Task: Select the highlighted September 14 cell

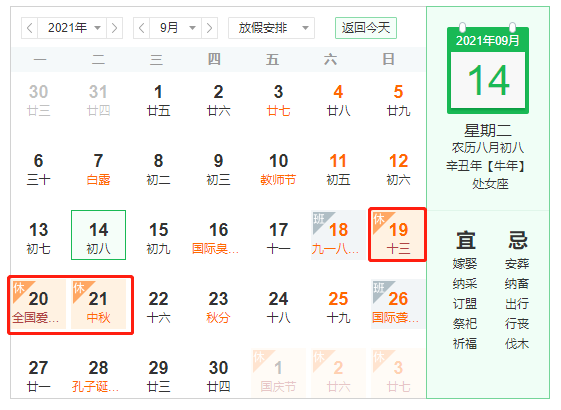Action: [98, 235]
